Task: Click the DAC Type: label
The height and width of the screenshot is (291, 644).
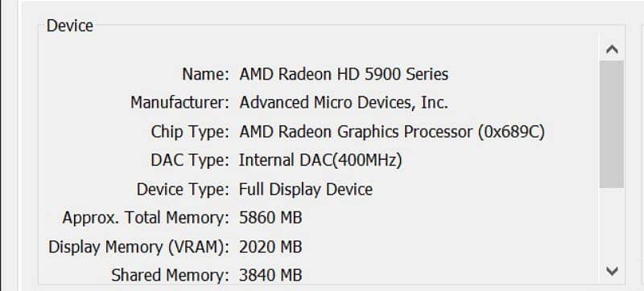Action: (x=190, y=160)
